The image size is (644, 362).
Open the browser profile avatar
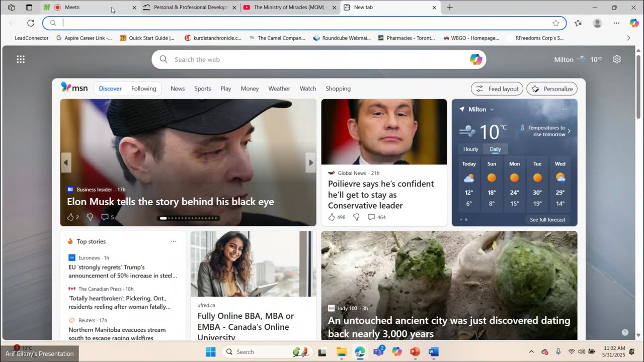point(597,23)
